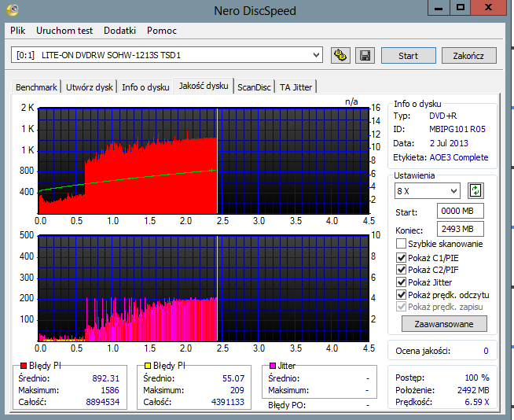Click the label value AOE3 Complete
514x420 pixels.
point(459,157)
